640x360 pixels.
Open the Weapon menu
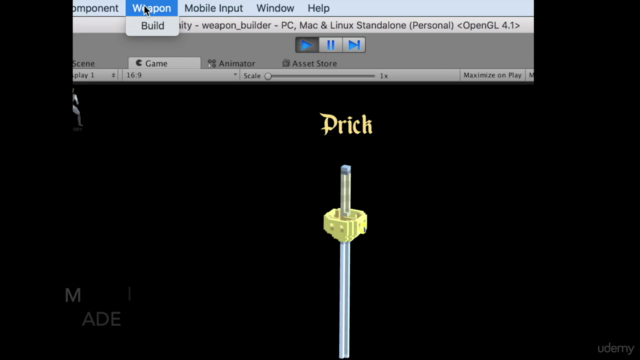[x=151, y=8]
